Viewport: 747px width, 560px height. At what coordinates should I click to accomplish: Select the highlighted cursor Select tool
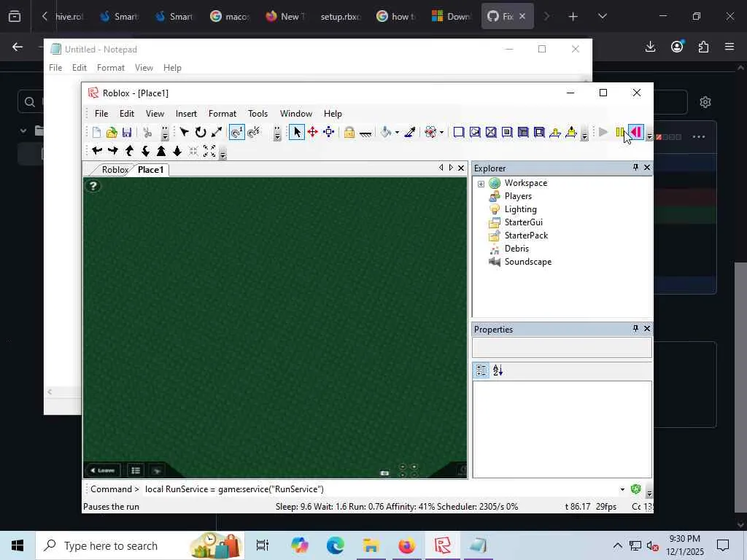point(296,132)
